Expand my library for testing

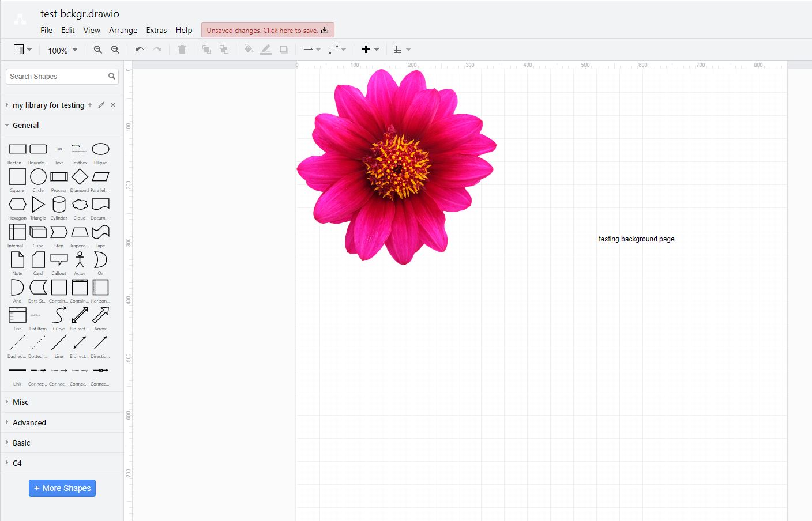[6, 105]
